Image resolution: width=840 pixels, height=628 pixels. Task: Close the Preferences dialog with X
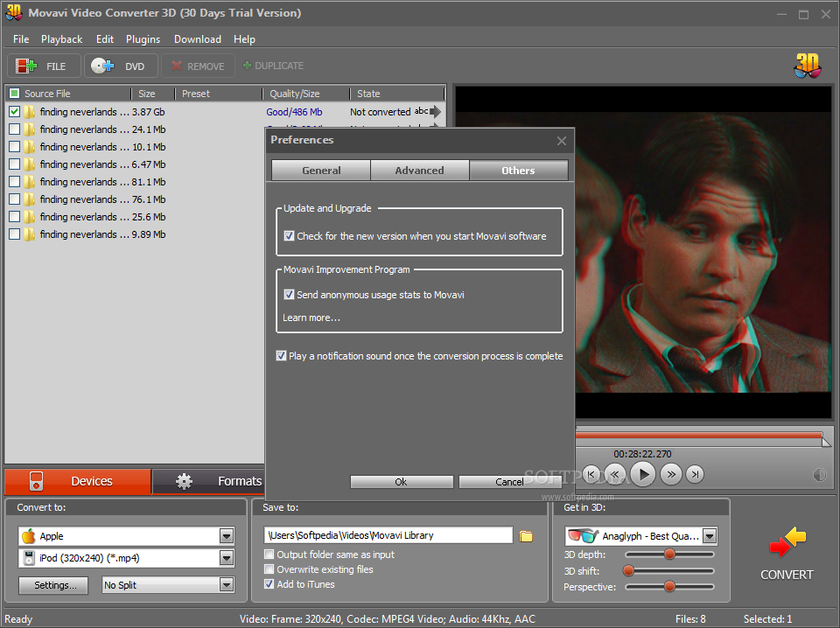[x=562, y=141]
